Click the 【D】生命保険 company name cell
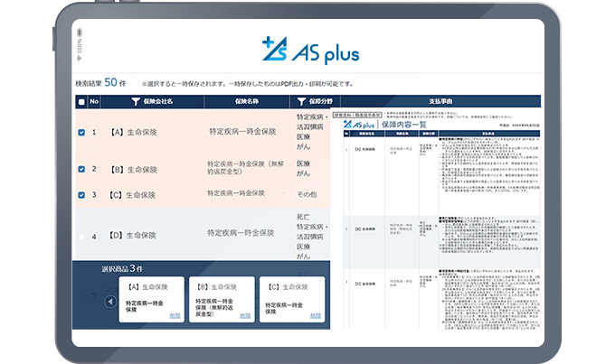This screenshot has width=615, height=364. (x=133, y=238)
